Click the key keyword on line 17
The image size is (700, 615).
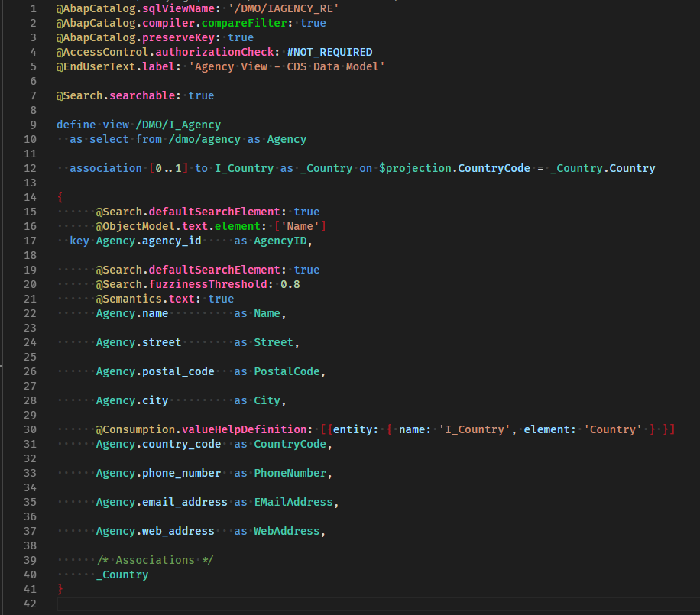coord(79,241)
